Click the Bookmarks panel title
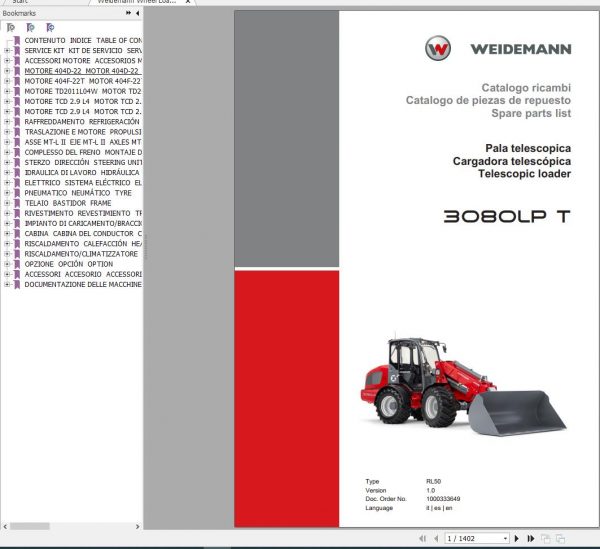The height and width of the screenshot is (549, 600). coord(19,13)
